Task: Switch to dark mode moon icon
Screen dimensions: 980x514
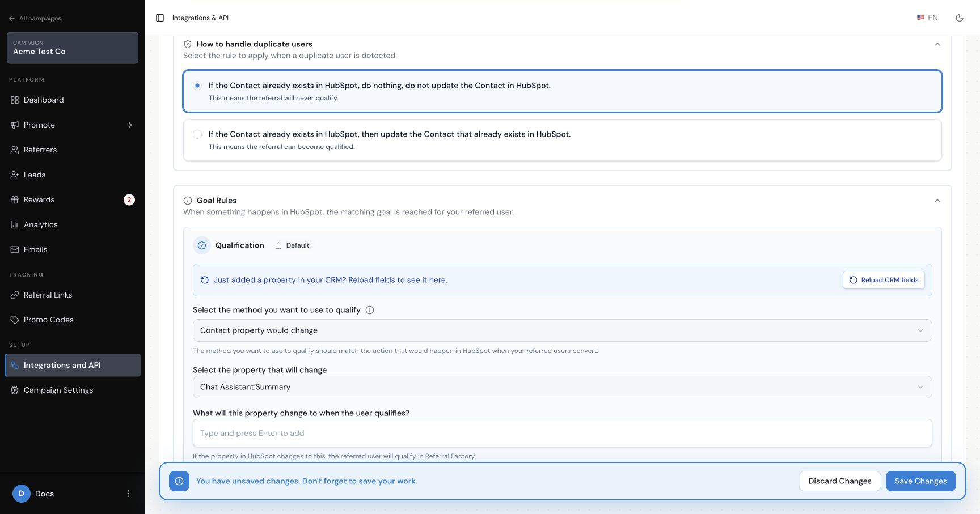Action: click(x=960, y=18)
